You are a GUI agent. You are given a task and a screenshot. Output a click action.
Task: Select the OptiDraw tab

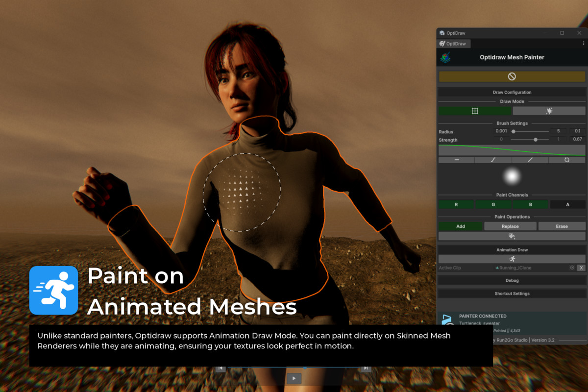click(453, 44)
